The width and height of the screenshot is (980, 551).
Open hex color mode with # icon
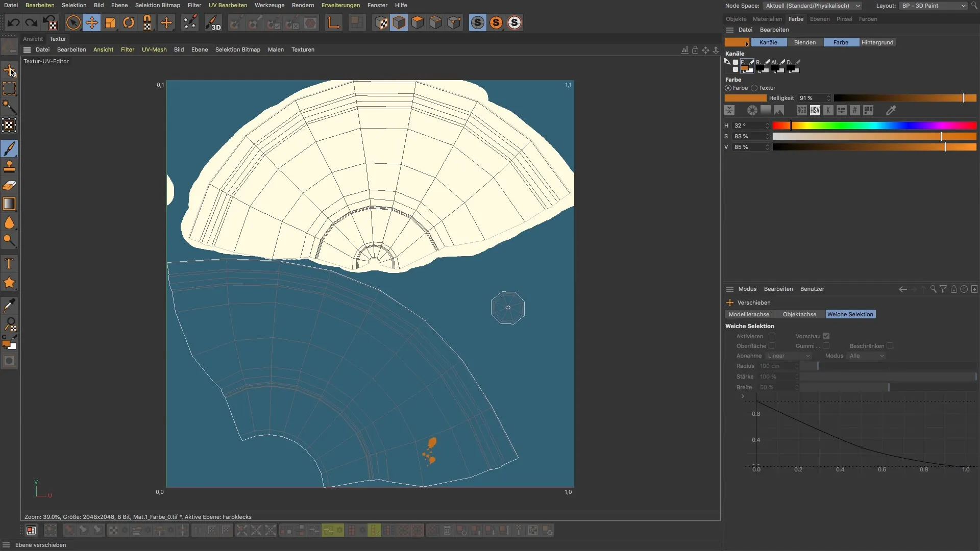tap(855, 110)
